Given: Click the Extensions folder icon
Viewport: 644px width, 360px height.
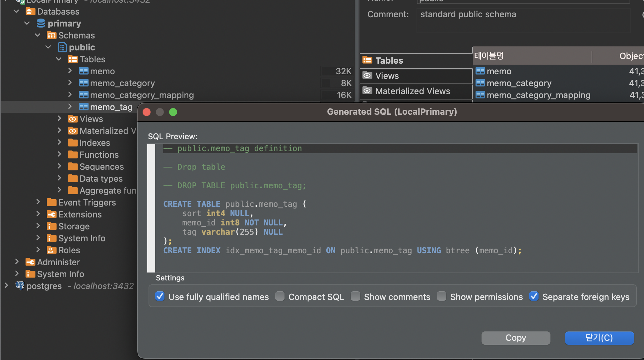Looking at the screenshot, I should point(51,214).
